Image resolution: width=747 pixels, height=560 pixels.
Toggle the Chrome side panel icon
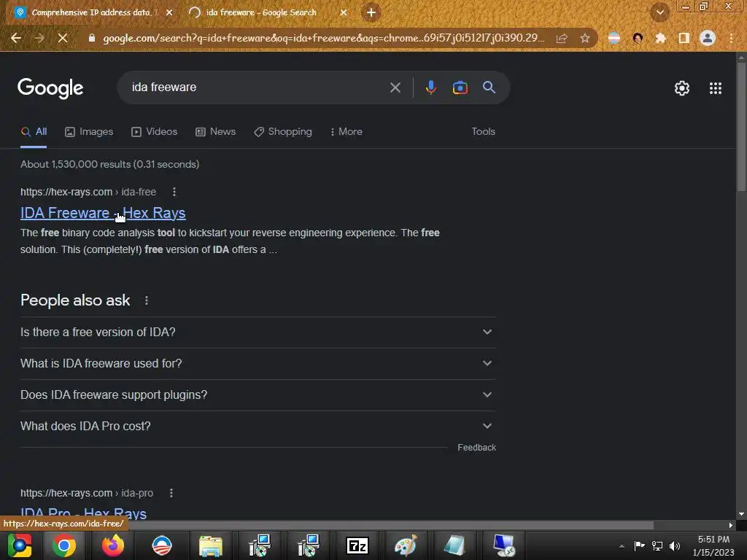point(684,38)
